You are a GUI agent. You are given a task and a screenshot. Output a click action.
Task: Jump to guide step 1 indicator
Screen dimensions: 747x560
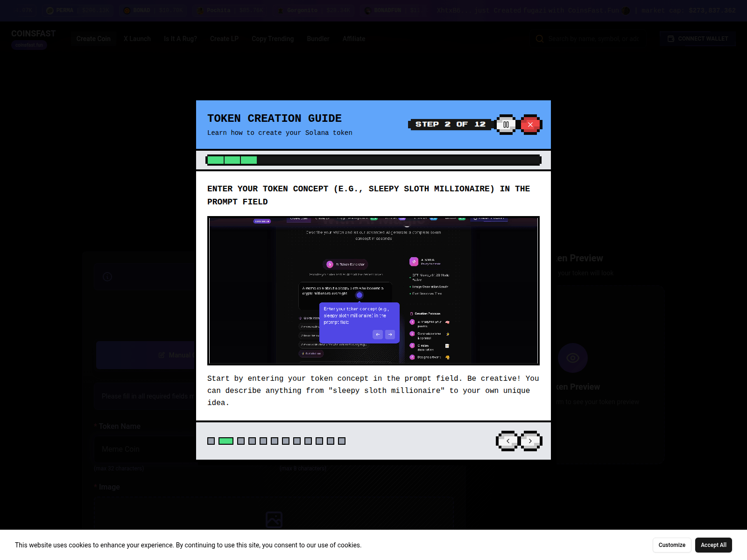click(x=211, y=441)
